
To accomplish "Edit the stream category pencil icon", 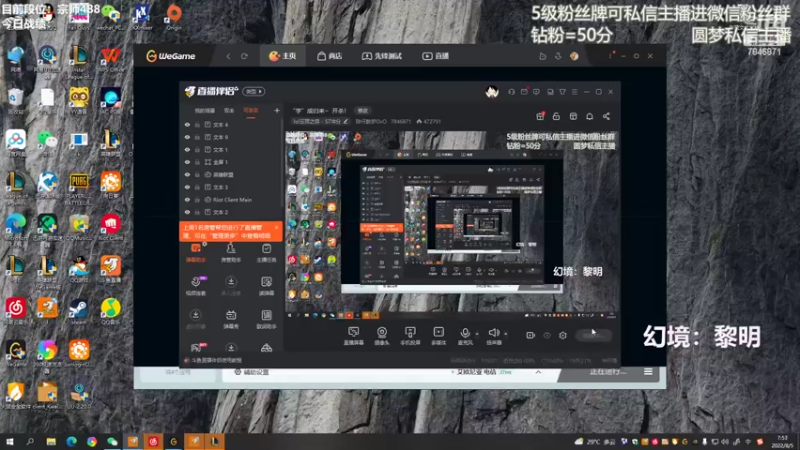I will coord(345,121).
